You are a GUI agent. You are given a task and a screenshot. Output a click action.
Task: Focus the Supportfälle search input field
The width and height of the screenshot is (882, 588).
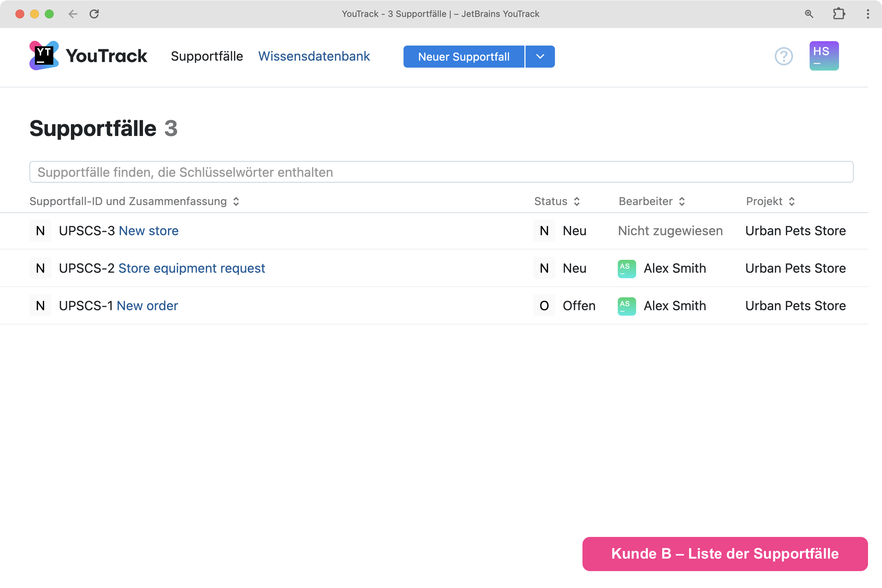(441, 172)
